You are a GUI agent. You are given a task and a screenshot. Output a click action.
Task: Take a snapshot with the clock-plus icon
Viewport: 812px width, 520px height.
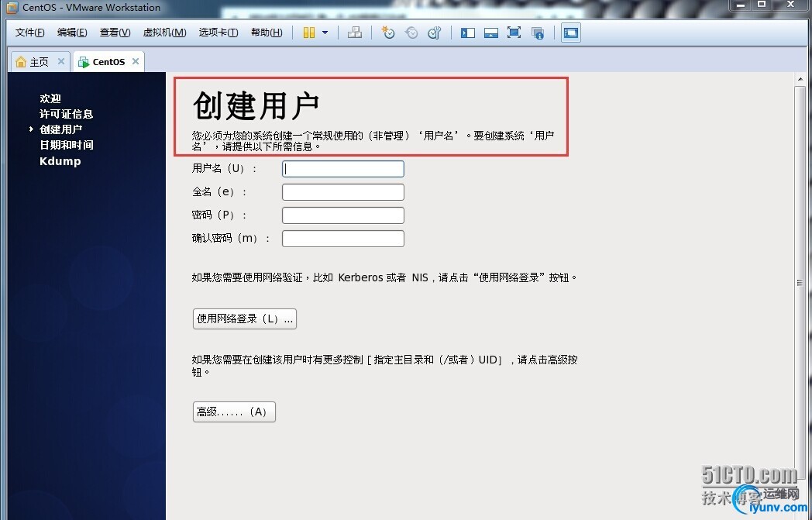(x=388, y=33)
